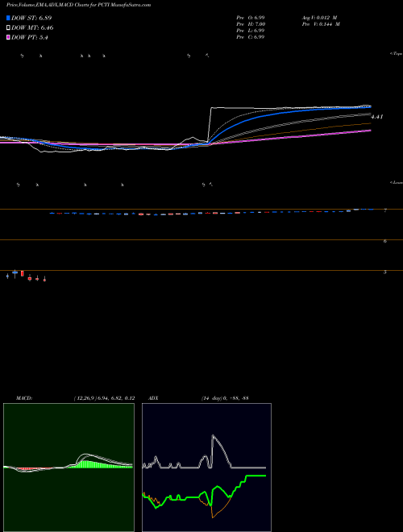
Task: Click price axis label 5
Action: [x=385, y=272]
